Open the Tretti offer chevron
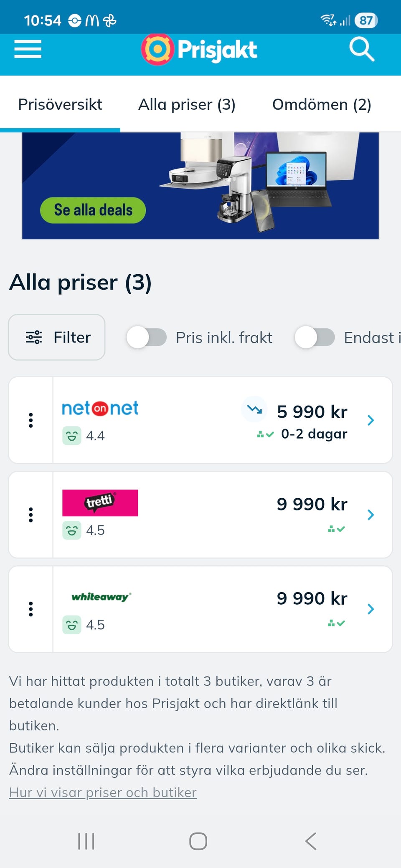Viewport: 401px width, 868px height. (371, 515)
